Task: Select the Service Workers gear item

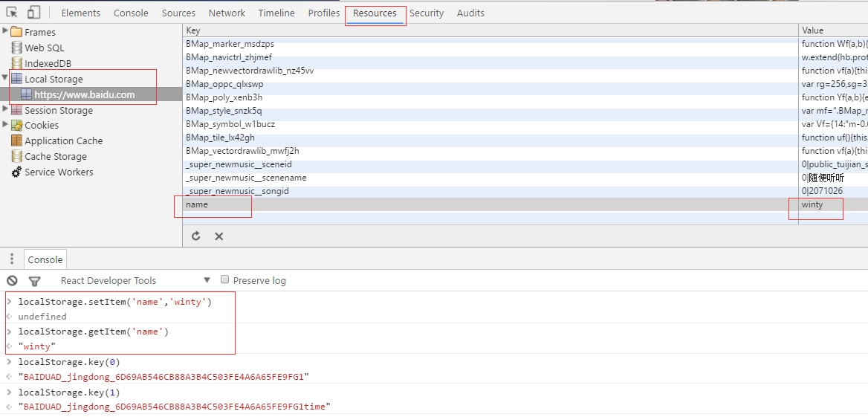Action: [59, 172]
